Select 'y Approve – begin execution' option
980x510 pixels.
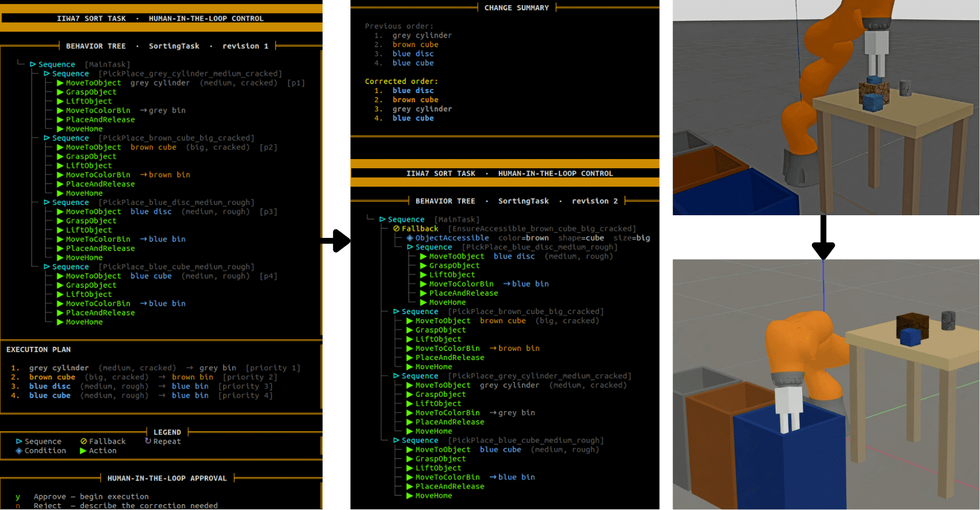(82, 496)
